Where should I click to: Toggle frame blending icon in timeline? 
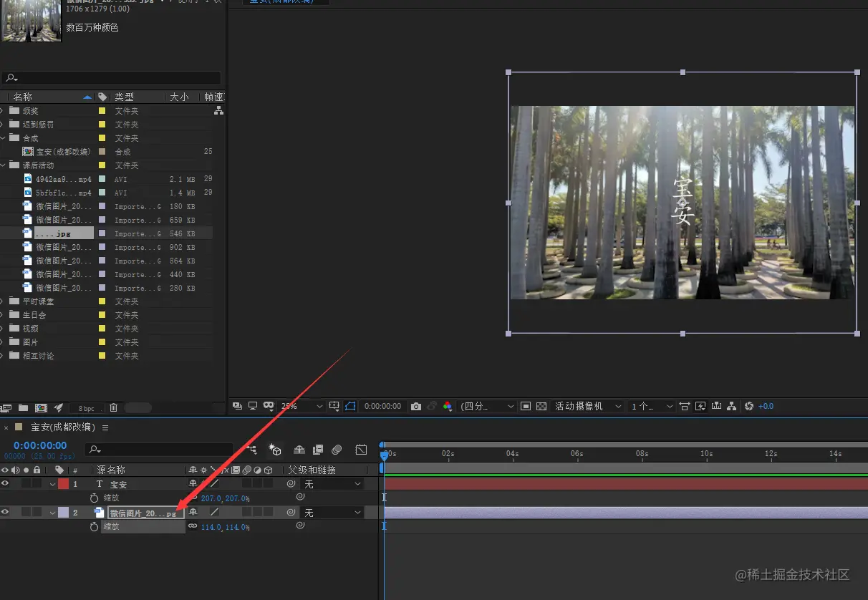318,450
